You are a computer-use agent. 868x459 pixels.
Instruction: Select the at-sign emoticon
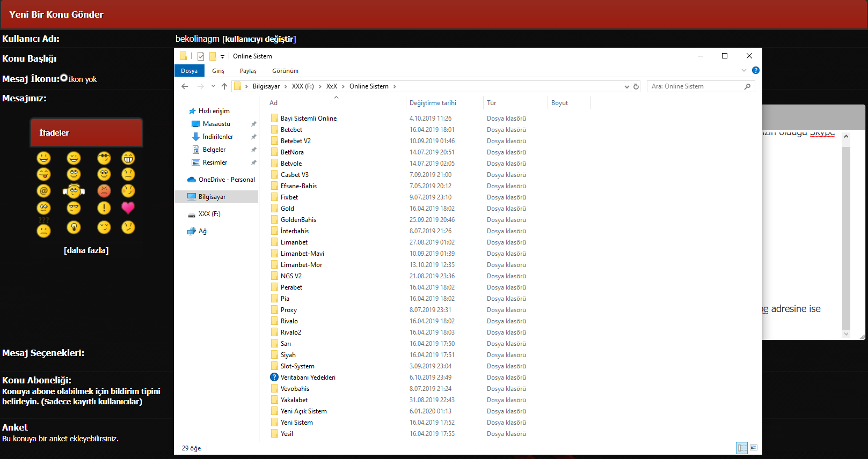click(43, 191)
